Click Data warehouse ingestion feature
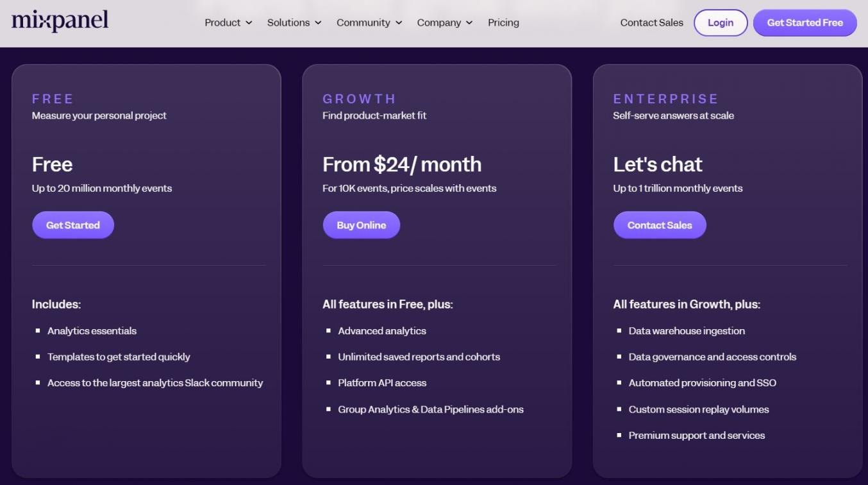The width and height of the screenshot is (868, 485). click(687, 331)
